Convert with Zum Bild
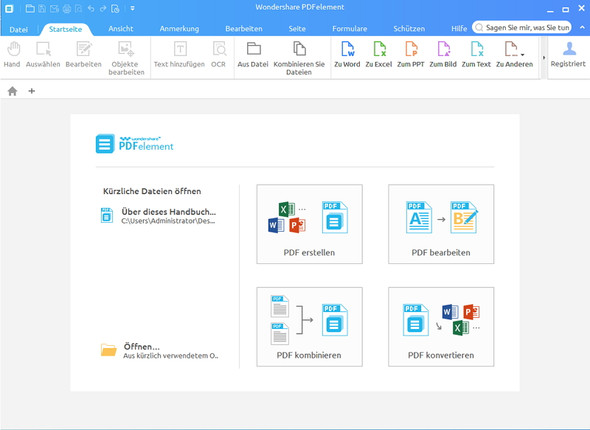The height and width of the screenshot is (430, 590). pos(443,55)
